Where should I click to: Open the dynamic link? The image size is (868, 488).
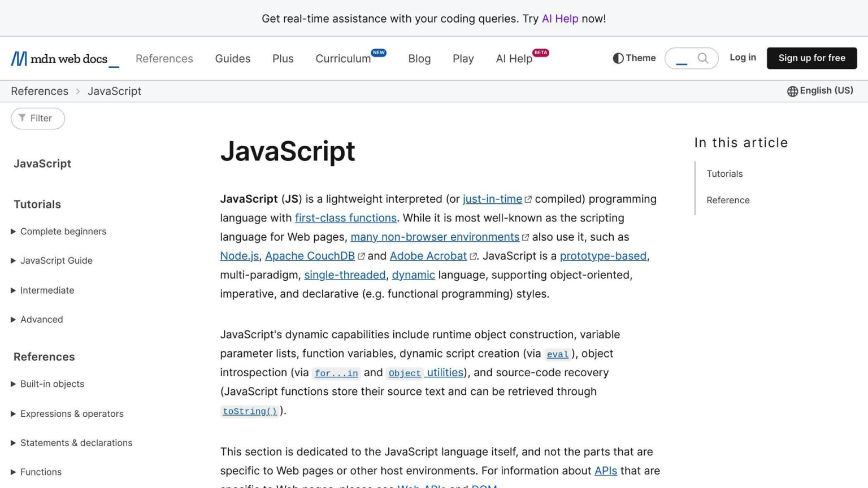pos(414,275)
